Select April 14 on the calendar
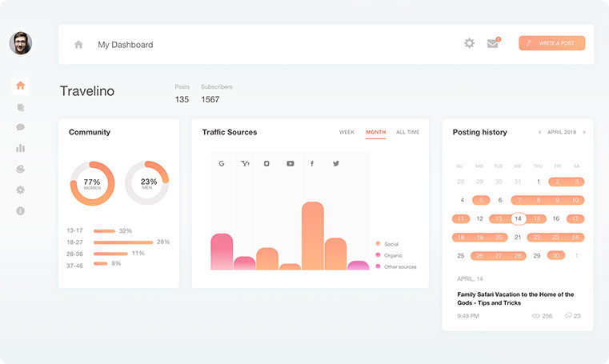609x364 pixels. pos(518,218)
